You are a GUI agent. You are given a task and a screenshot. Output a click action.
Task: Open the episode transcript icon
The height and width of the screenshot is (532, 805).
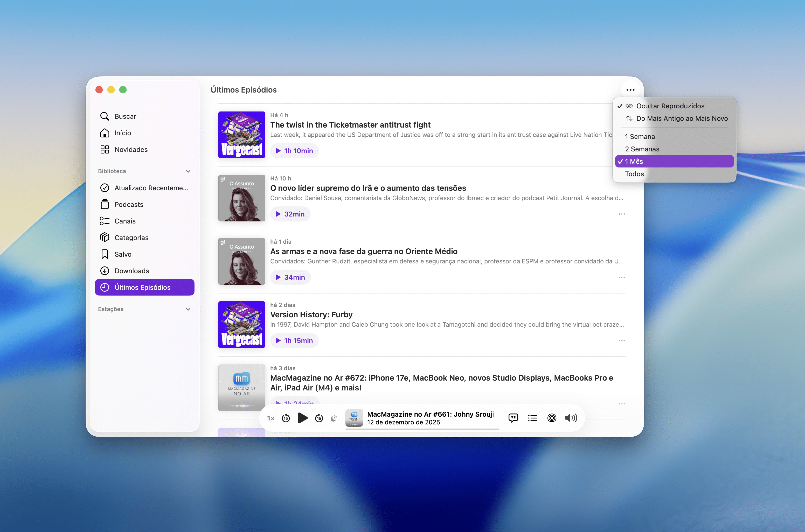[x=513, y=418]
